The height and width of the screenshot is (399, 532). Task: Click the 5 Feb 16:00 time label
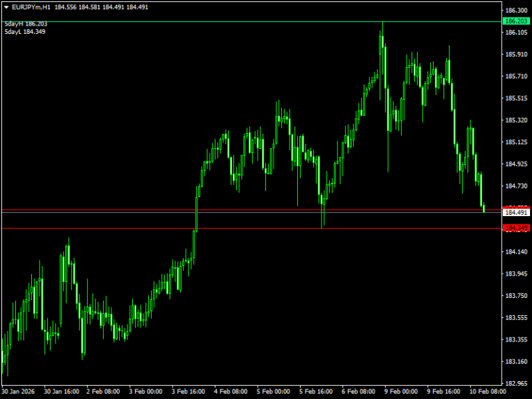[x=316, y=391]
